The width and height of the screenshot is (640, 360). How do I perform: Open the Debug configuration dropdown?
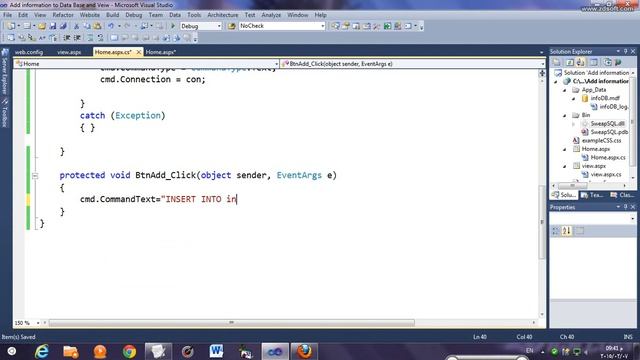pyautogui.click(x=219, y=26)
